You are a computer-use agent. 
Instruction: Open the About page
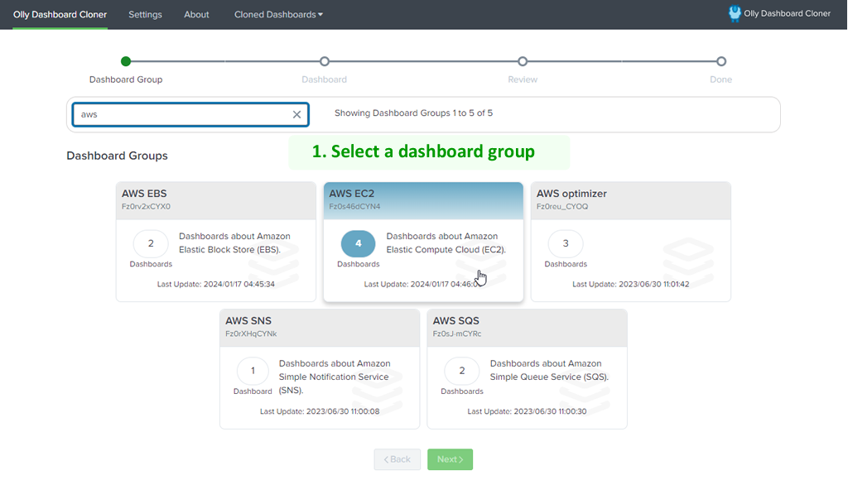[x=196, y=15]
